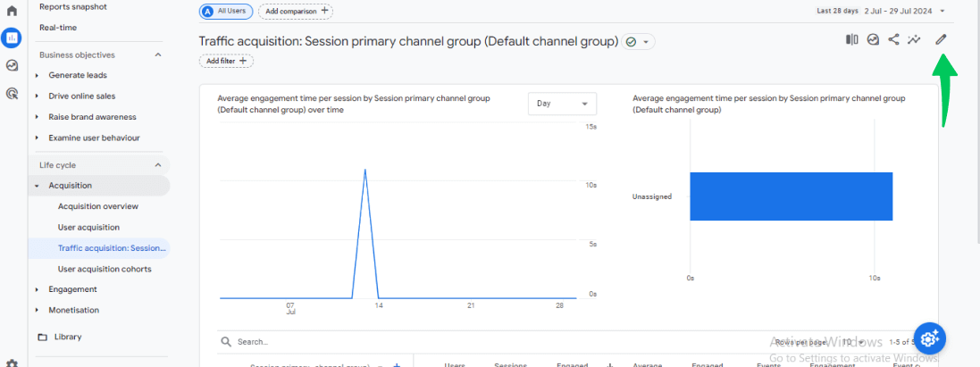
Task: Open the Home icon in left rail
Action: (x=12, y=11)
